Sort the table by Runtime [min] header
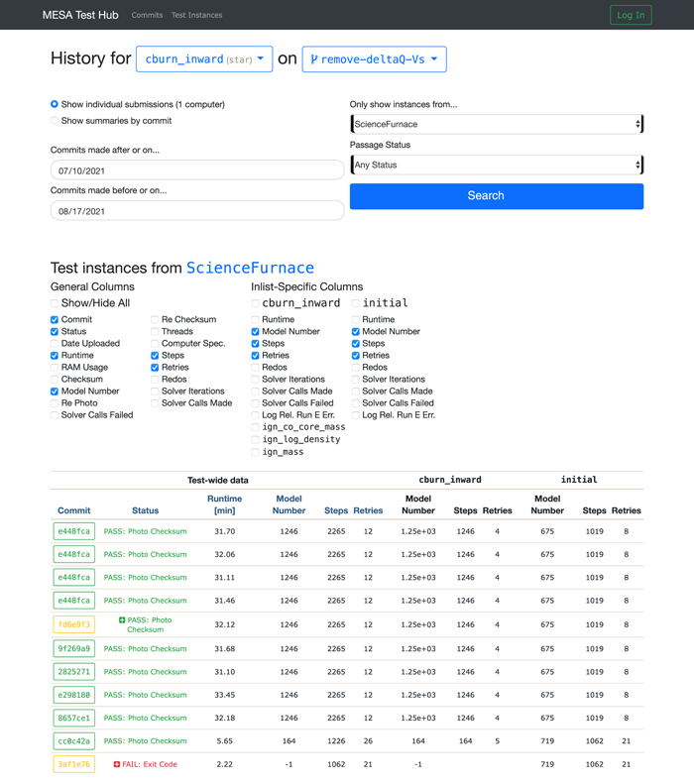 (x=224, y=504)
